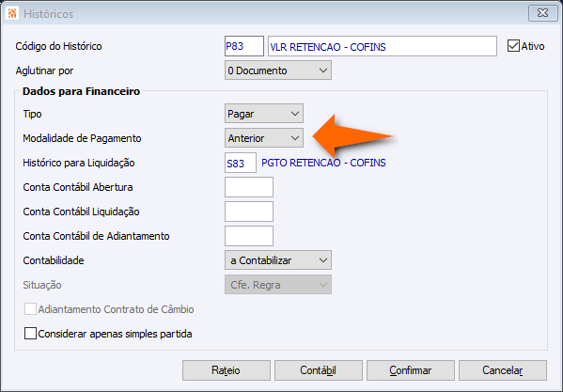Image resolution: width=563 pixels, height=392 pixels.
Task: Click the Conta Contábil Abertura field
Action: (x=249, y=187)
